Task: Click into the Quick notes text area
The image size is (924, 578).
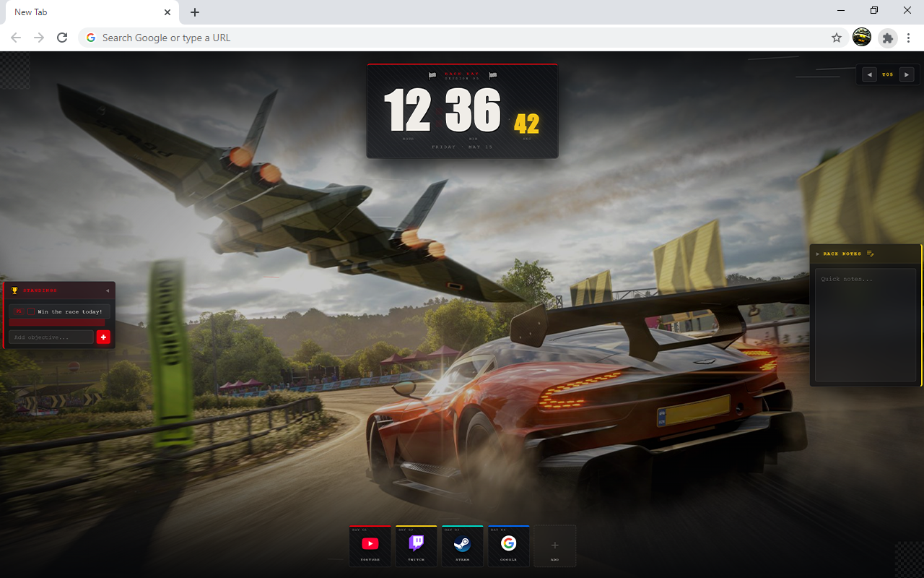Action: coord(866,325)
